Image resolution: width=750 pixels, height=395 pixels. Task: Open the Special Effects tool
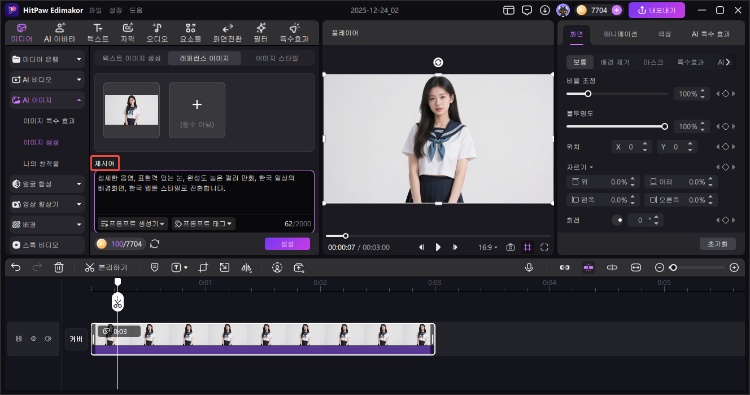click(x=294, y=33)
